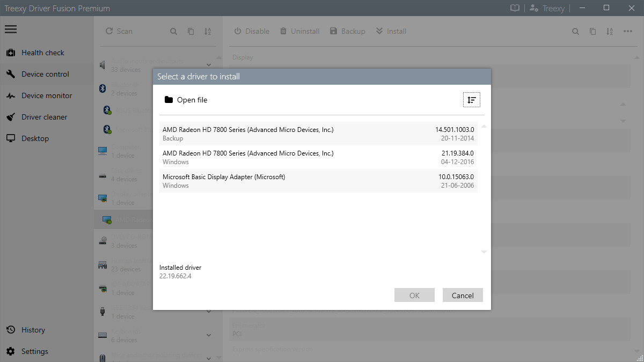
Task: Open History from the sidebar
Action: 33,330
